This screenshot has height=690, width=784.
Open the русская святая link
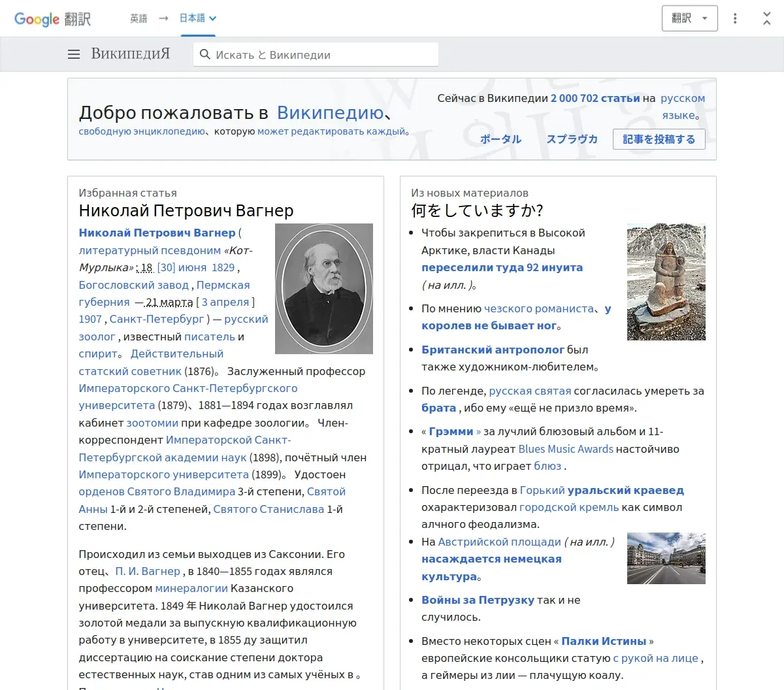[530, 391]
